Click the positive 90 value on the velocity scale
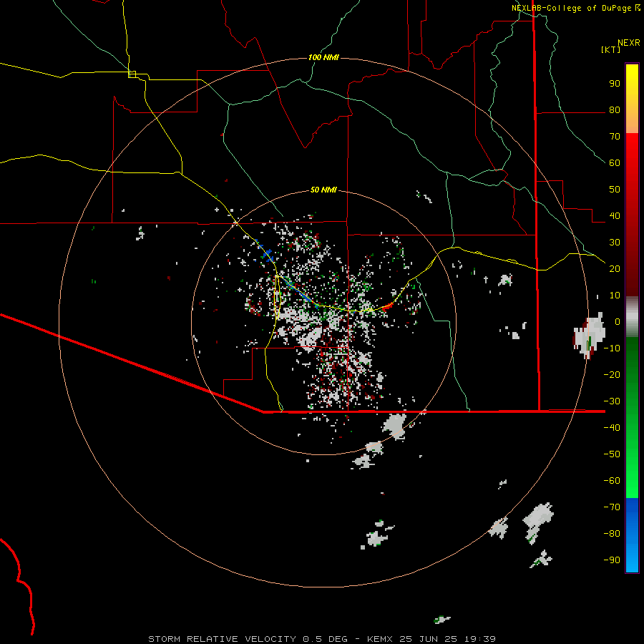The image size is (644, 644). tap(615, 84)
